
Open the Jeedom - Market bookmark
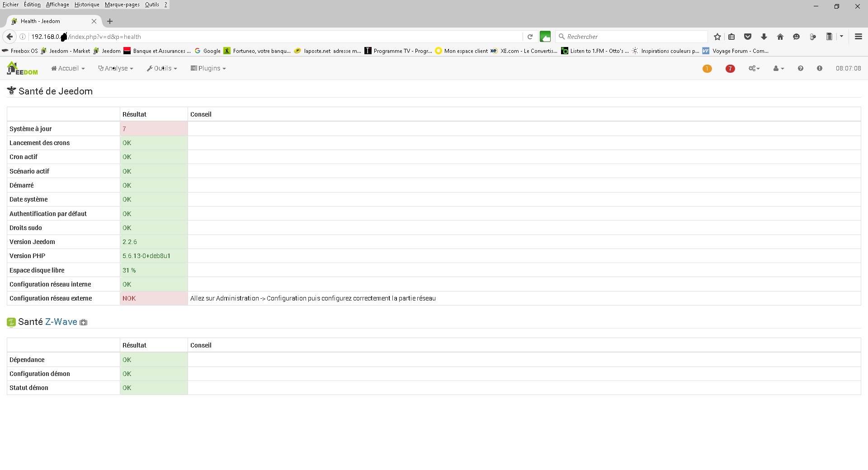[x=66, y=51]
